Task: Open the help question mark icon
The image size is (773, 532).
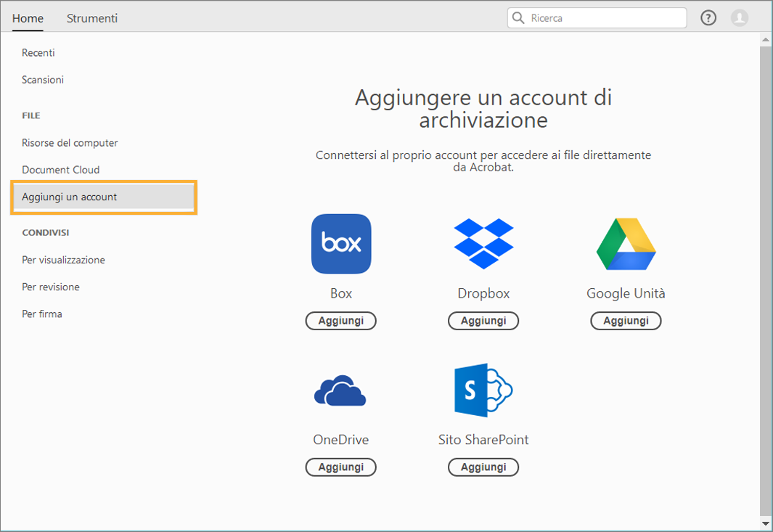Action: coord(708,18)
